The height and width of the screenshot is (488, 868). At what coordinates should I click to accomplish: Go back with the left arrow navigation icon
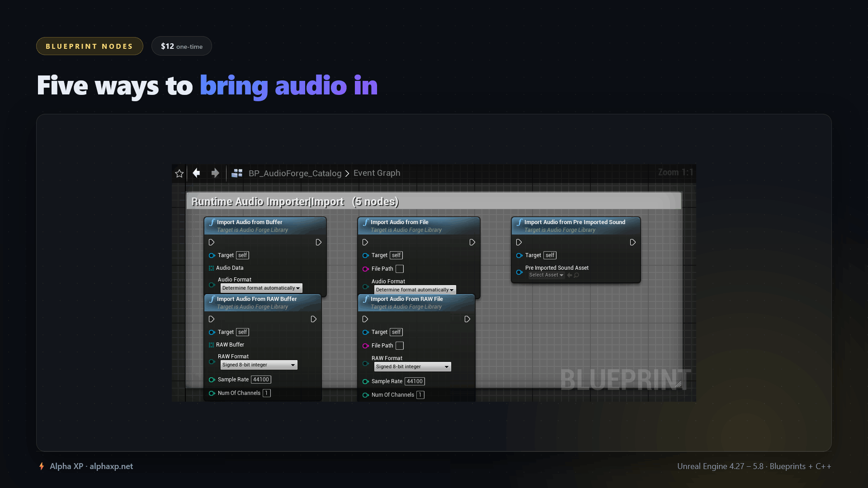click(196, 173)
